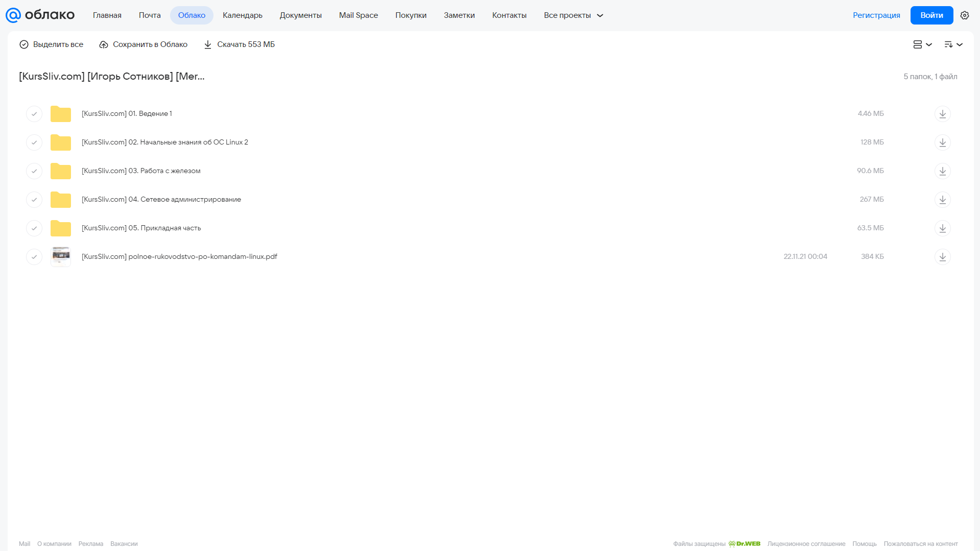Check the polnoe-rukovodstvo pdf file checkbox

coord(34,257)
